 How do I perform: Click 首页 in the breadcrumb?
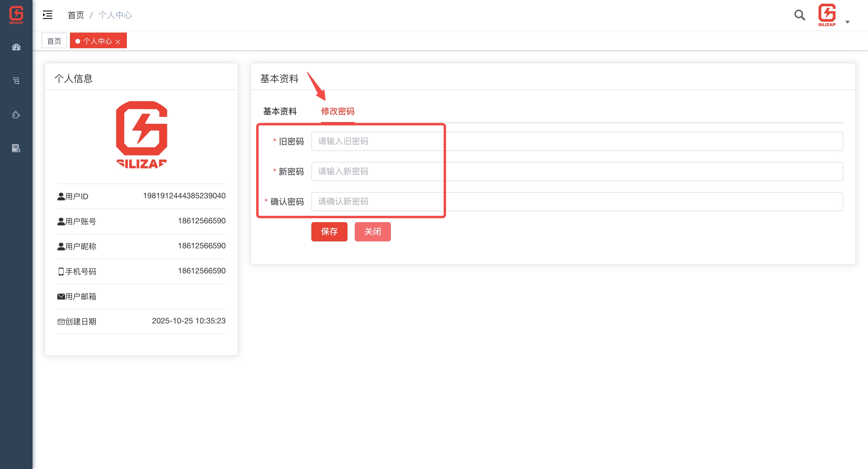click(x=75, y=15)
